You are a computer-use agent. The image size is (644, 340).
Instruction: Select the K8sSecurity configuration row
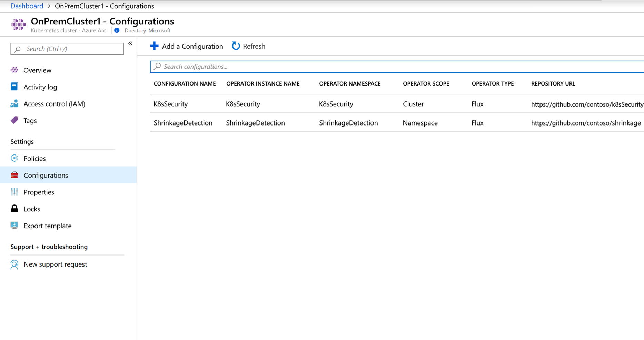[171, 104]
